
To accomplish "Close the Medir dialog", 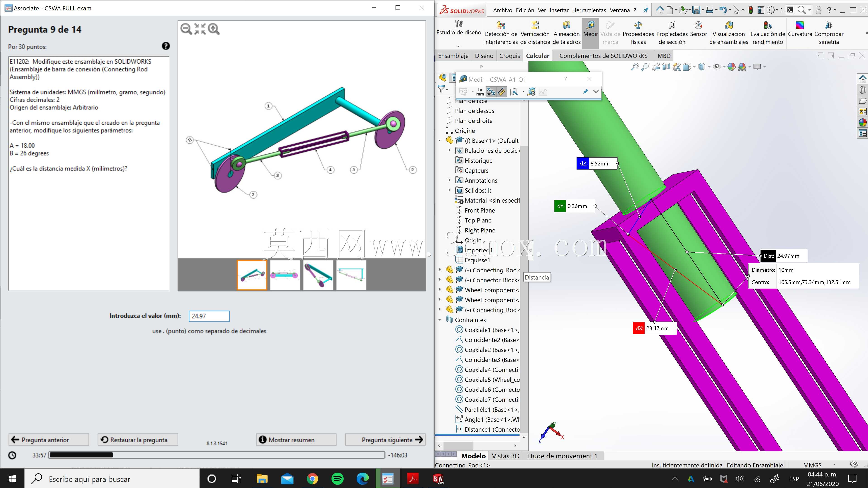I will pyautogui.click(x=589, y=79).
